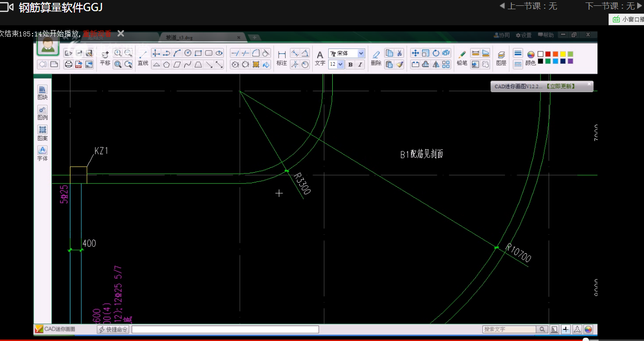
Task: Select the rectangle drawing tool
Action: click(198, 53)
